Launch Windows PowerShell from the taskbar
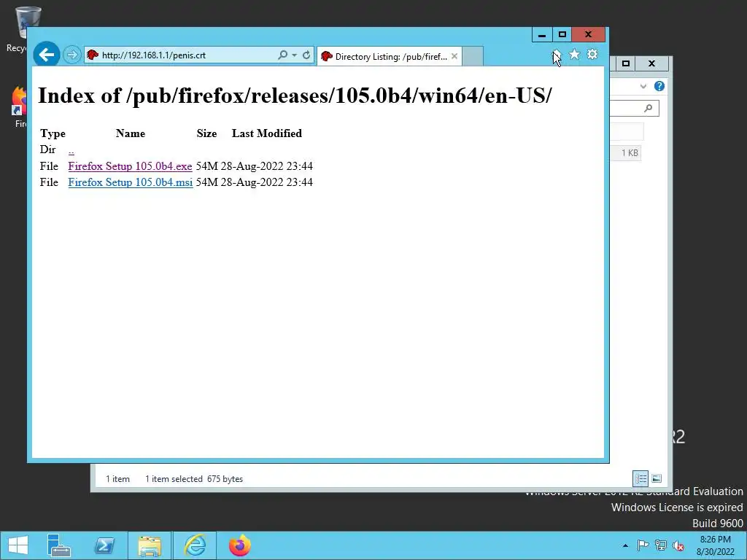Viewport: 747px width, 560px height. click(x=104, y=545)
